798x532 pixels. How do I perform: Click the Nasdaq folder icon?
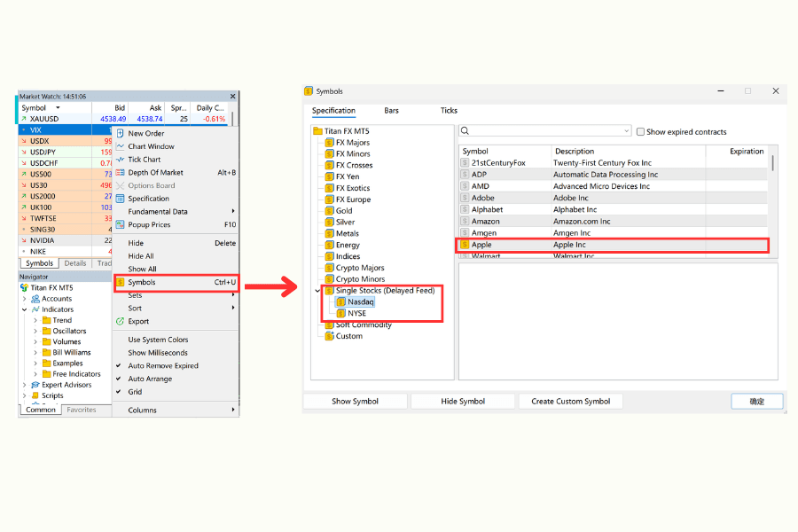[x=341, y=301]
